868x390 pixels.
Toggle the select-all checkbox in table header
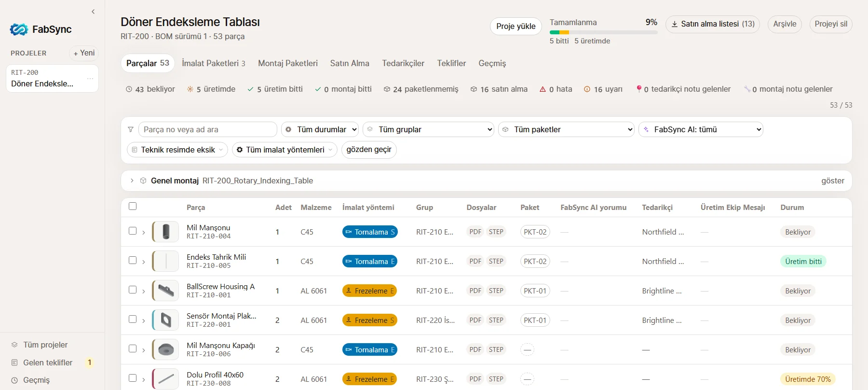(x=133, y=206)
